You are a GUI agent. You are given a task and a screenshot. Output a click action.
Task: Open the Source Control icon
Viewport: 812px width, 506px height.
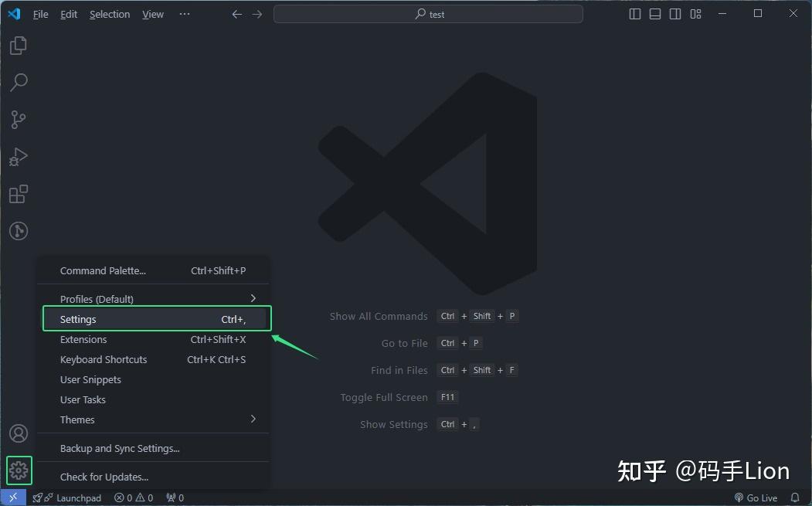(x=18, y=119)
